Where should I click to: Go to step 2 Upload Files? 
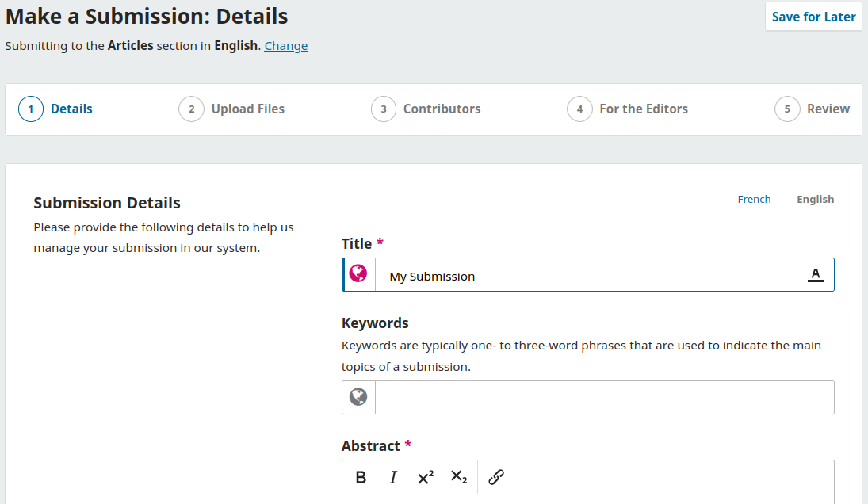[x=231, y=109]
